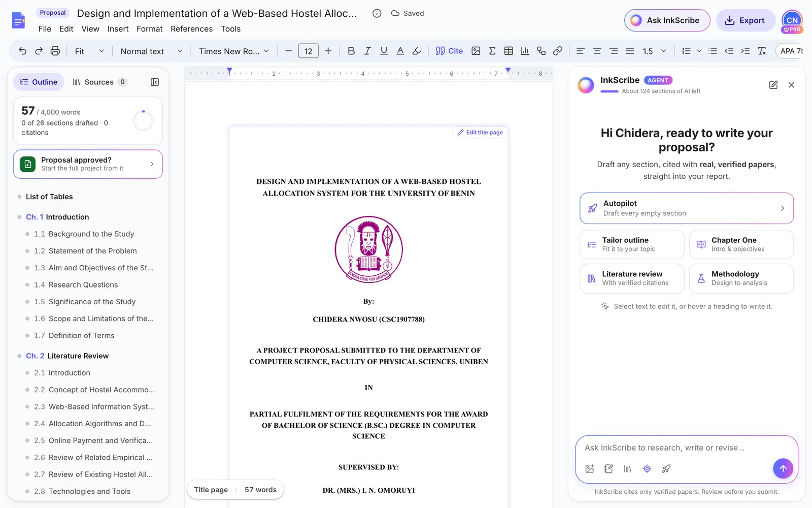Toggle italic formatting

tap(367, 51)
